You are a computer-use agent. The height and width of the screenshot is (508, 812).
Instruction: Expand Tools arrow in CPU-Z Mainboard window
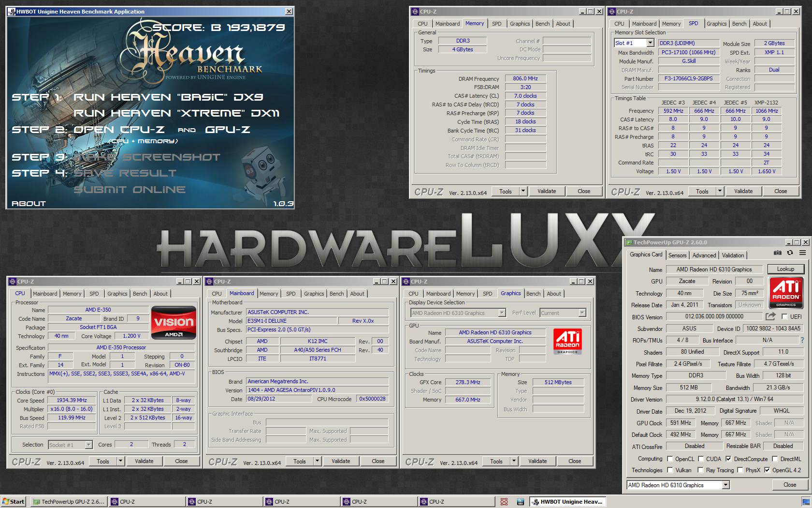[317, 461]
